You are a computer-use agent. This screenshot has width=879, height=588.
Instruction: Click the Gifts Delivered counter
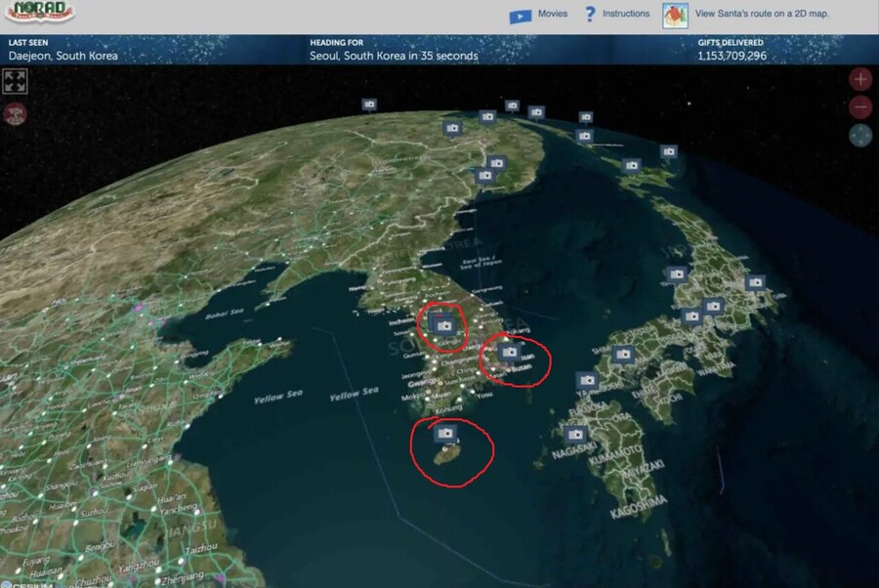click(732, 56)
